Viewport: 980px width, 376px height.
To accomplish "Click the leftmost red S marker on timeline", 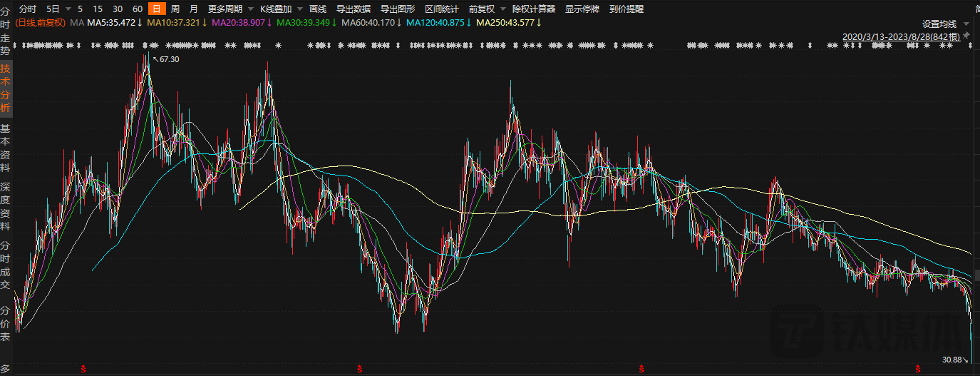I will pyautogui.click(x=83, y=368).
